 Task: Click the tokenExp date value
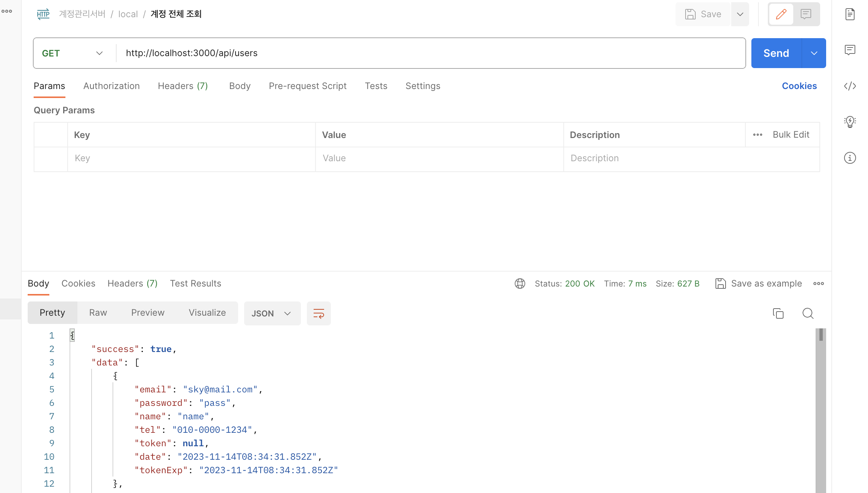[268, 470]
